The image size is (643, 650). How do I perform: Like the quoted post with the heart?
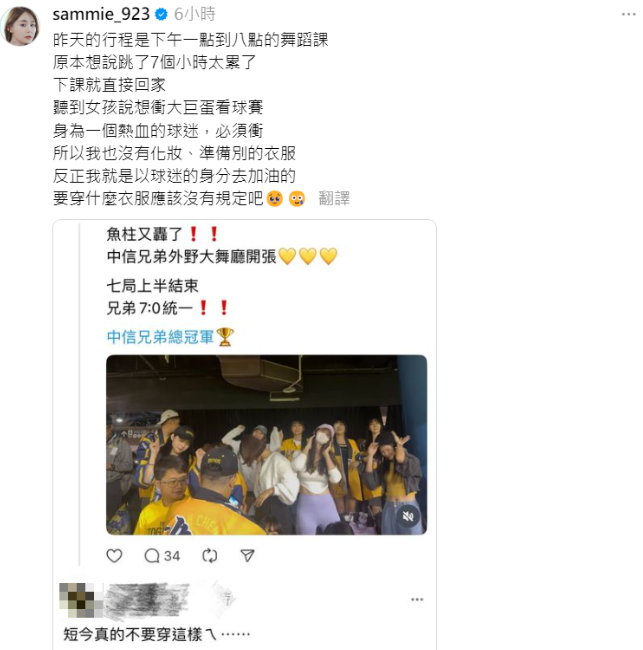tap(114, 555)
